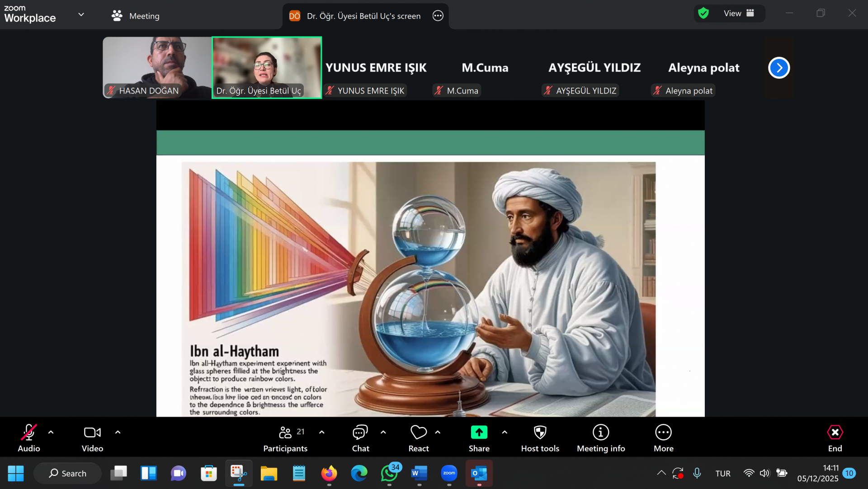Open screen share options ellipsis menu
Image resolution: width=868 pixels, height=489 pixels.
pos(438,16)
